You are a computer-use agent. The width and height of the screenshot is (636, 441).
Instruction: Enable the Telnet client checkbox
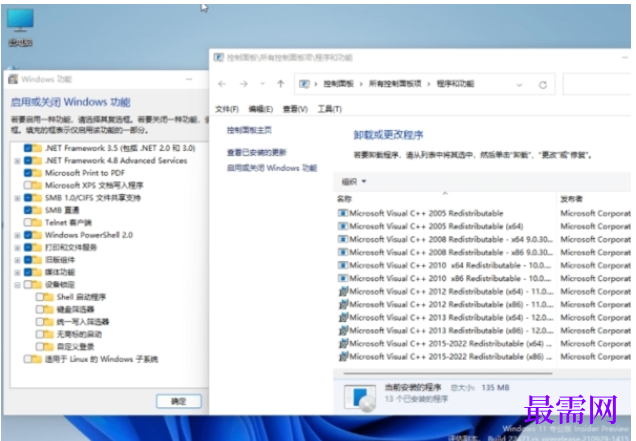[x=28, y=222]
